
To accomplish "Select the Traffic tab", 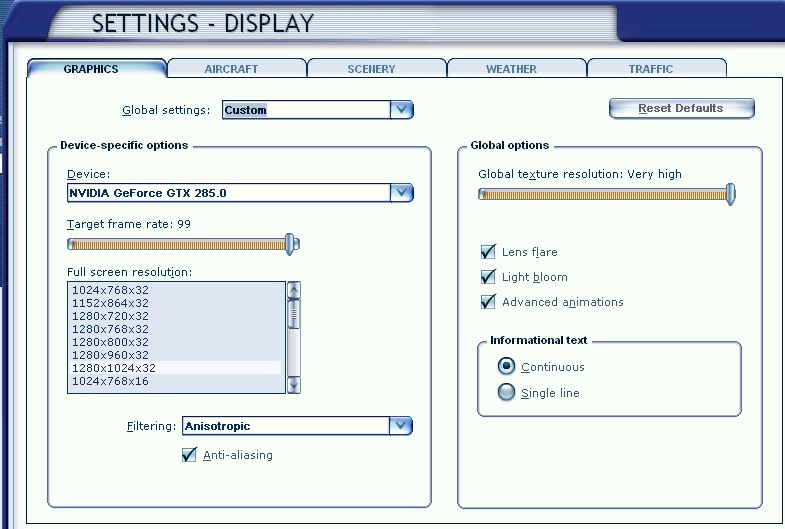I will (651, 69).
